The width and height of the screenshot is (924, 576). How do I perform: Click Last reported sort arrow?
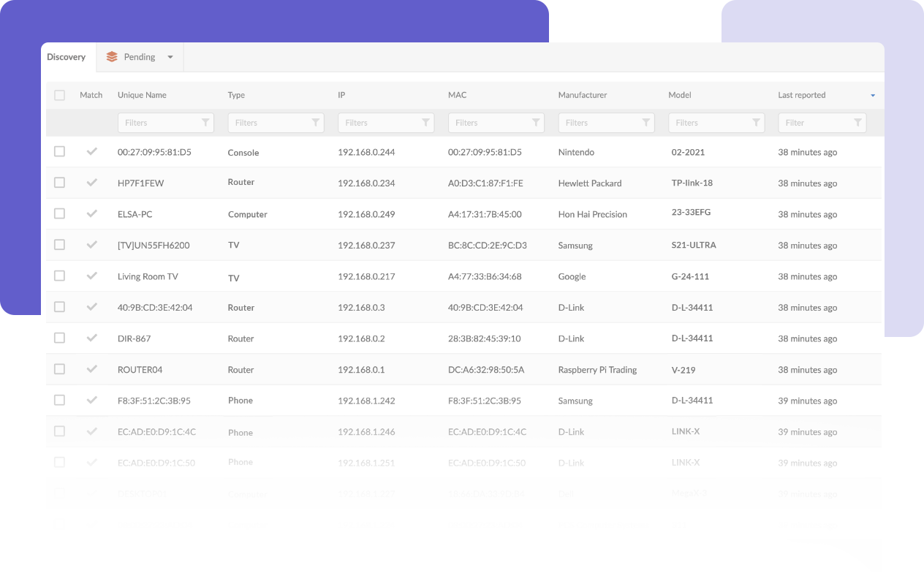pos(873,96)
